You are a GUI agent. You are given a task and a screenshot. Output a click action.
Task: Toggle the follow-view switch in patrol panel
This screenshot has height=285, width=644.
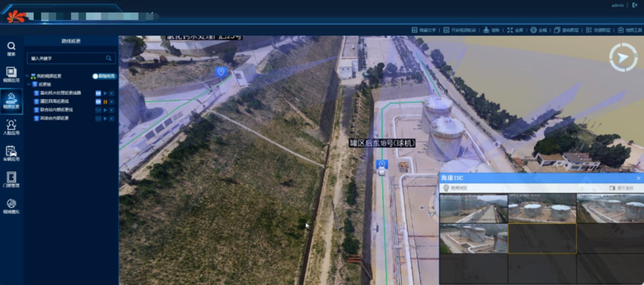(x=104, y=76)
